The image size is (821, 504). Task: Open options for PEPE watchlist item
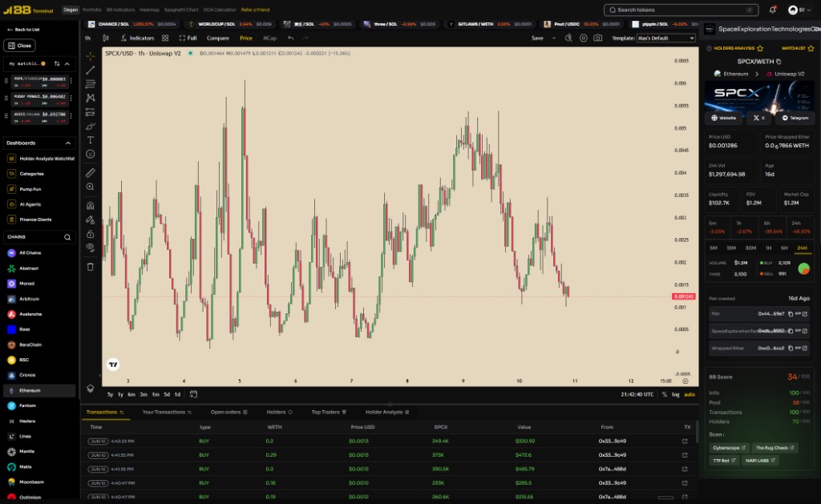pyautogui.click(x=71, y=81)
